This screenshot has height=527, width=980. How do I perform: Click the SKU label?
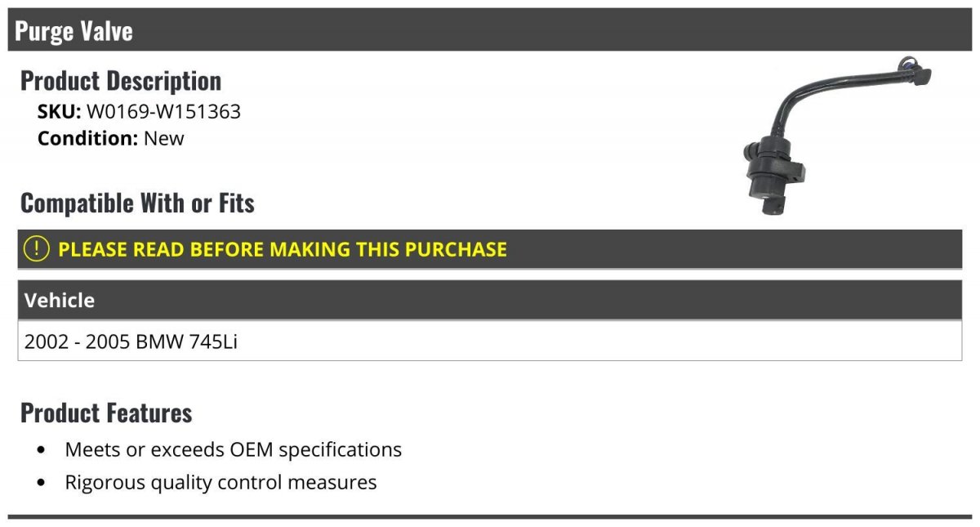[59, 111]
